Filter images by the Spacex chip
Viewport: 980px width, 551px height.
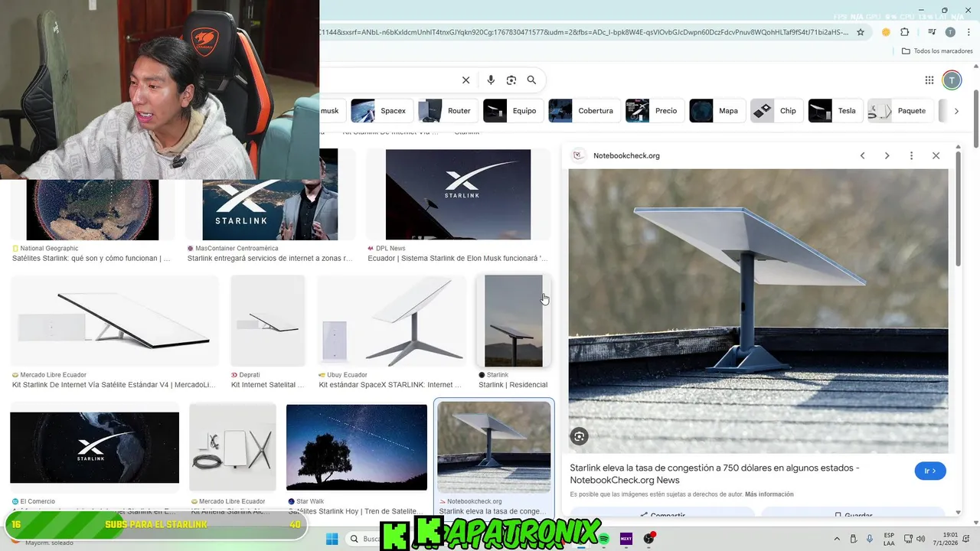382,111
